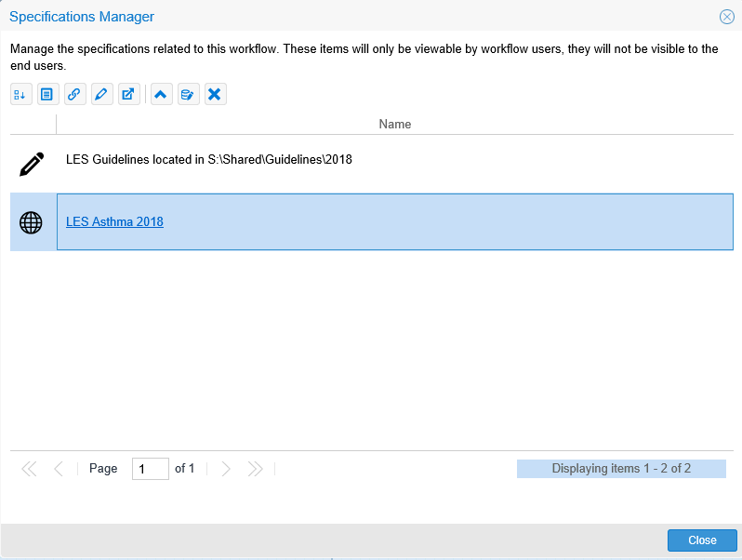Click the document specification toolbar icon
742x560 pixels.
tap(47, 94)
